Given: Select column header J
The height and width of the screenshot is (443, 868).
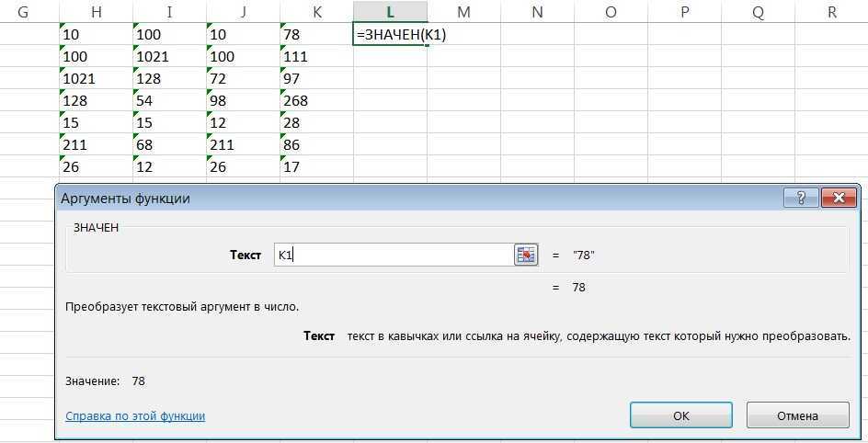Looking at the screenshot, I should pyautogui.click(x=243, y=12).
